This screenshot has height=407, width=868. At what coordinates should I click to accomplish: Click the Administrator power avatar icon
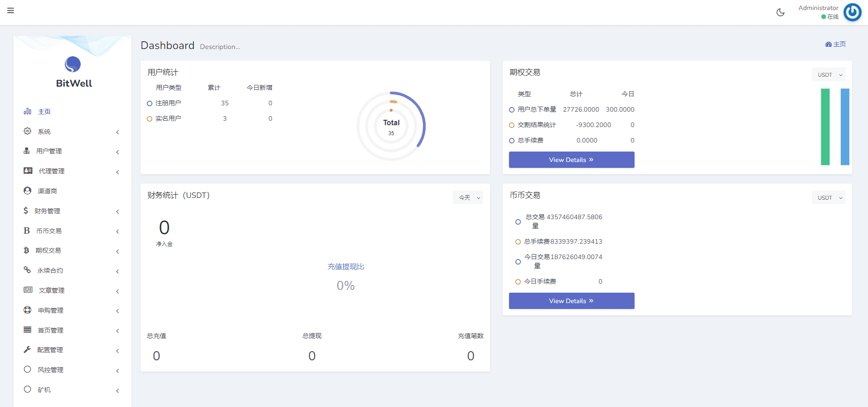pos(852,12)
